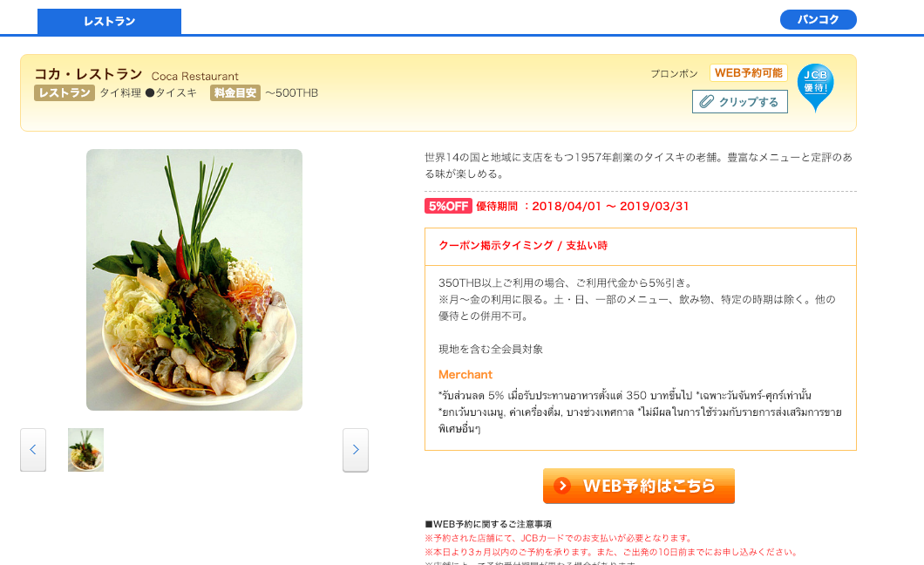Viewport: 924px width, 565px height.
Task: Click the orange Merchant heading
Action: 465,374
